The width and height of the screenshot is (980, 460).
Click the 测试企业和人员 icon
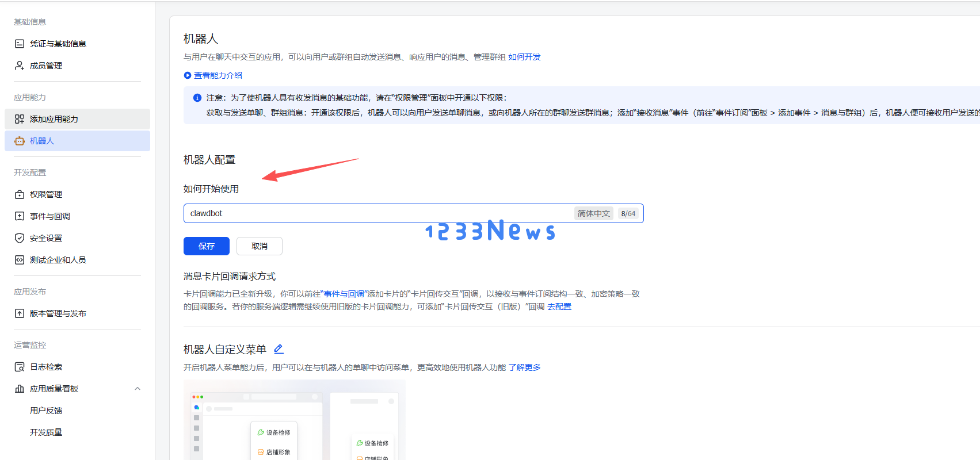point(20,260)
